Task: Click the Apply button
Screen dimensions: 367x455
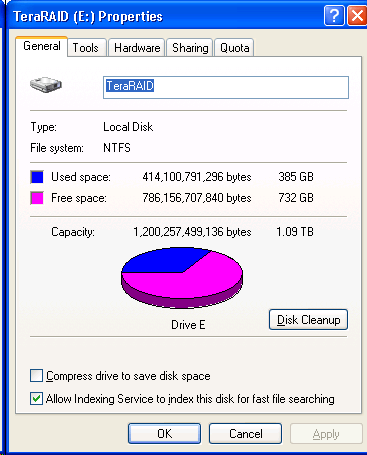Action: [x=326, y=434]
